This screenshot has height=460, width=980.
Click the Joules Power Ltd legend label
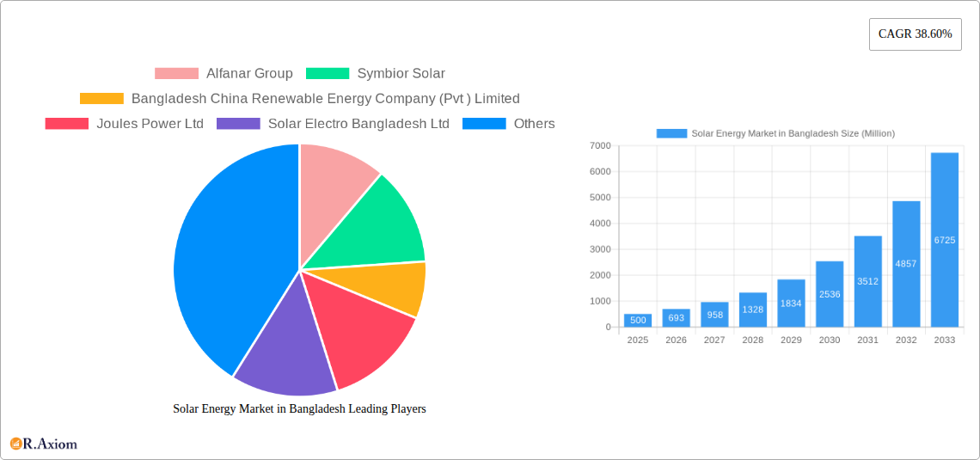(x=150, y=124)
